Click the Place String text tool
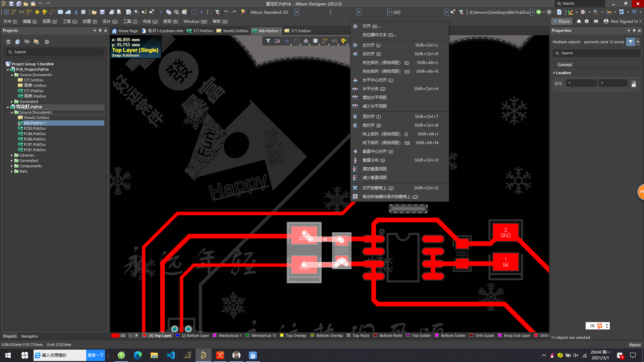644x362 pixels. click(76, 12)
